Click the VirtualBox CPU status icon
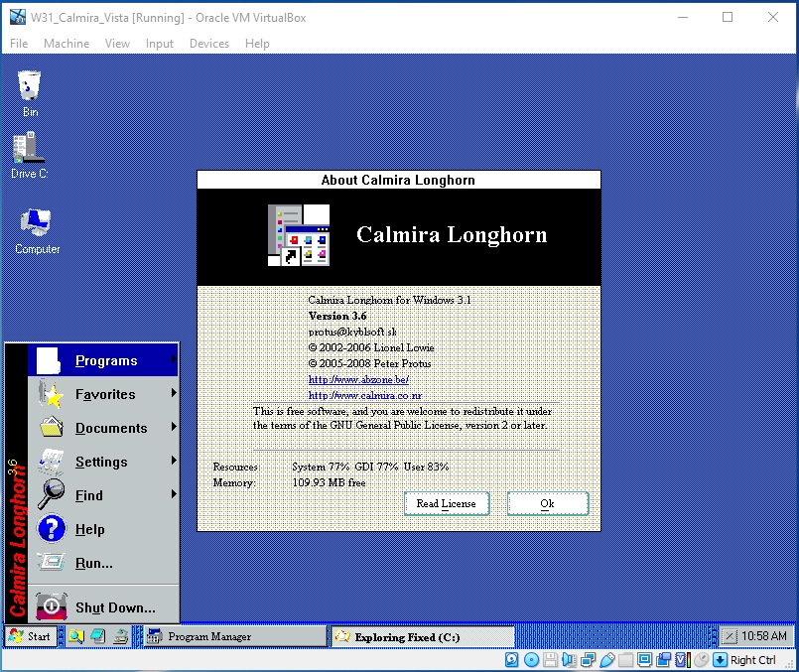The width and height of the screenshot is (799, 672). (682, 660)
